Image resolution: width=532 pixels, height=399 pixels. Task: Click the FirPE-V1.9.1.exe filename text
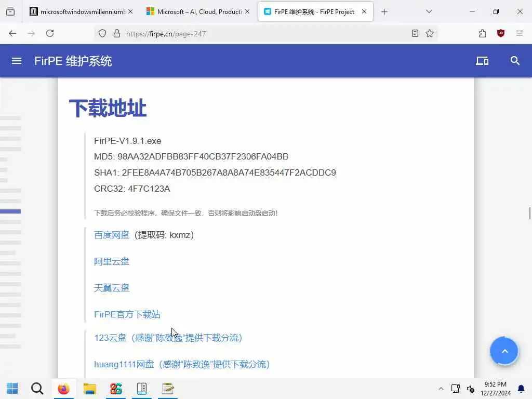128,141
